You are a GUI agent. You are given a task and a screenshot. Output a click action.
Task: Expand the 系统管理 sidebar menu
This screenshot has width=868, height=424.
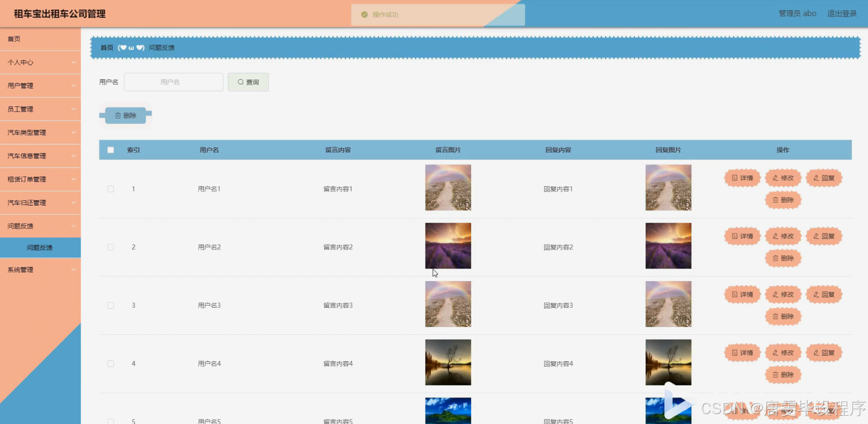tap(40, 270)
